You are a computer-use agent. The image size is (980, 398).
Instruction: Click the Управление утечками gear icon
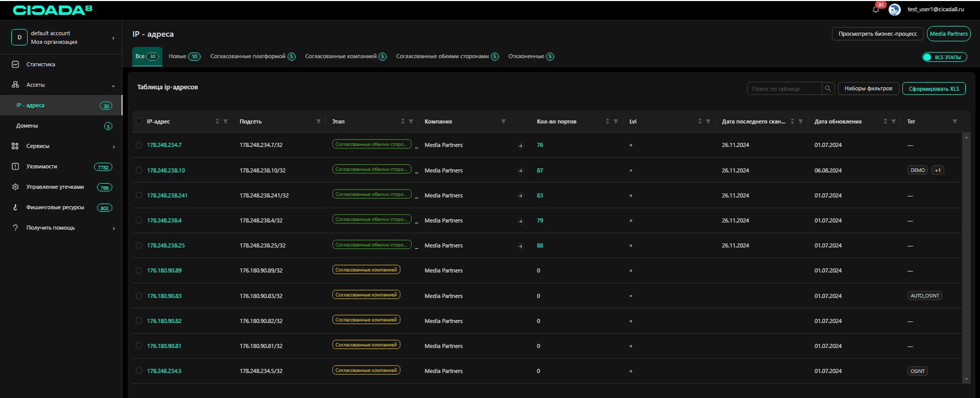pyautogui.click(x=15, y=187)
